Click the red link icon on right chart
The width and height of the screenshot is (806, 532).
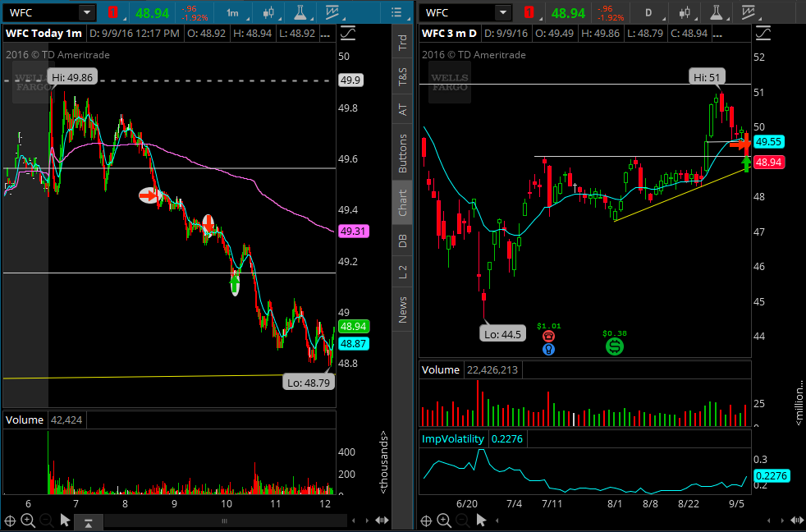click(x=529, y=12)
